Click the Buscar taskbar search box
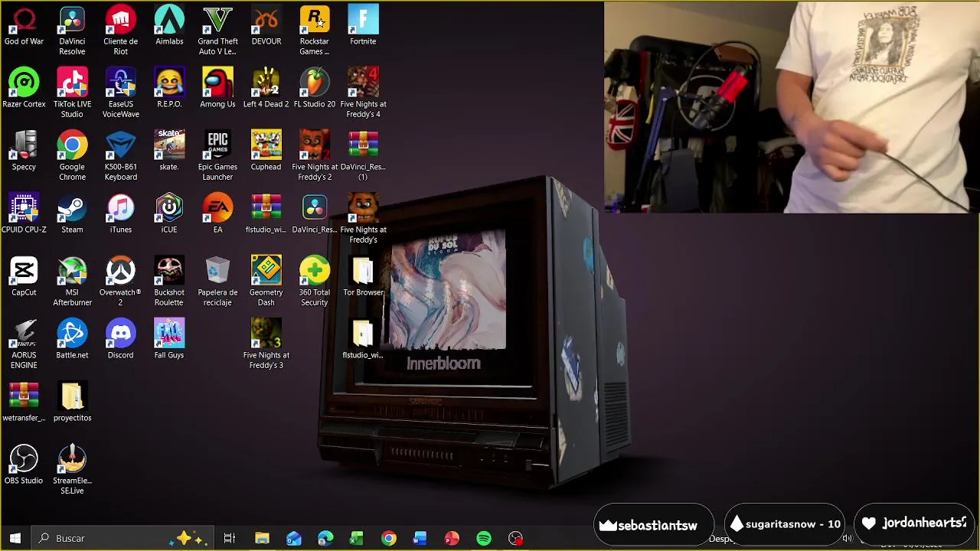Screen dimensions: 980x551 [x=122, y=538]
